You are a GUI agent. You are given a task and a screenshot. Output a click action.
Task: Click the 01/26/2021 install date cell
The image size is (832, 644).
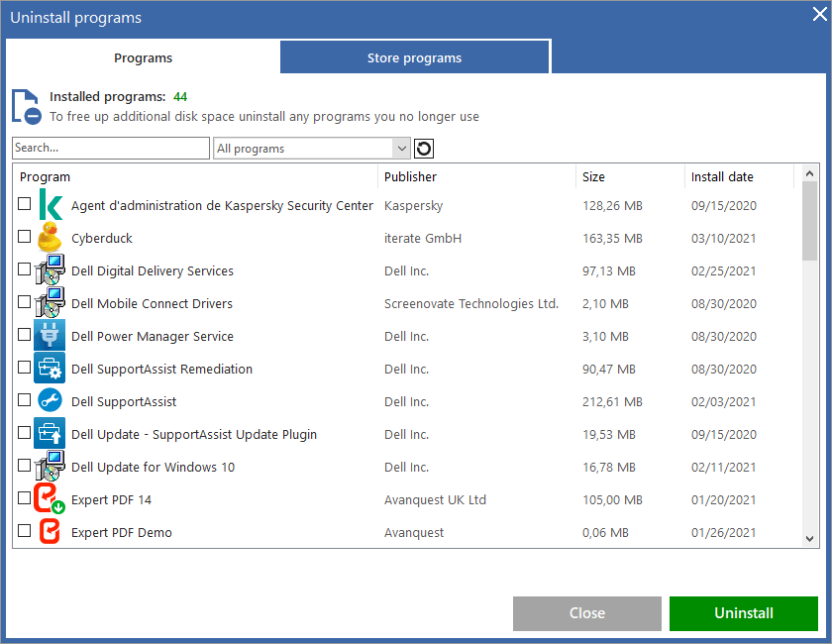click(x=724, y=532)
